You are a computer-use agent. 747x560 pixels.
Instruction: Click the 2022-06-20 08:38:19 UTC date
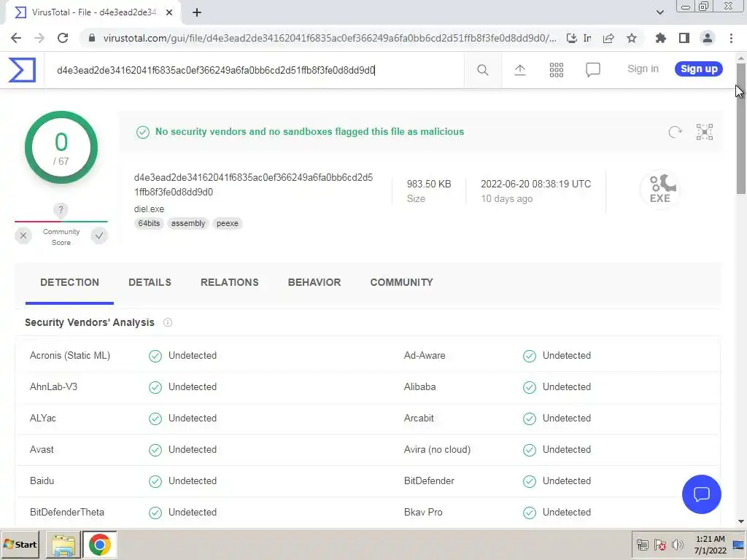(x=535, y=184)
